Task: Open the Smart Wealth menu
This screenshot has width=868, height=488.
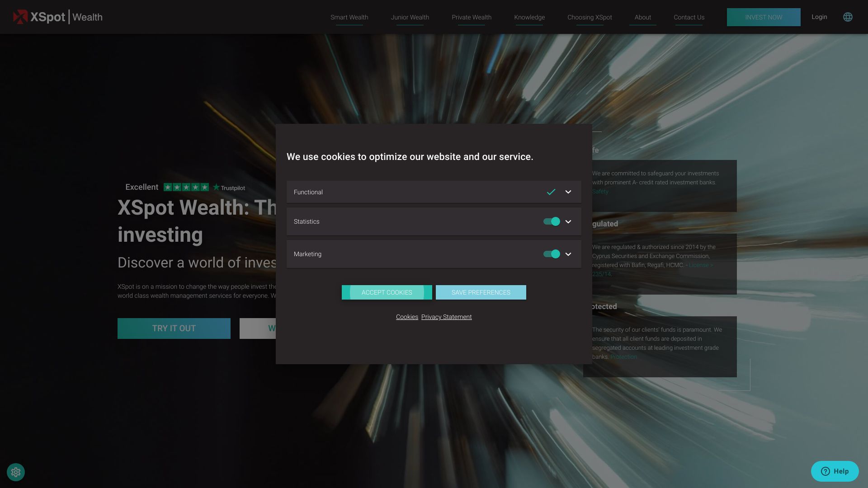Action: tap(349, 17)
